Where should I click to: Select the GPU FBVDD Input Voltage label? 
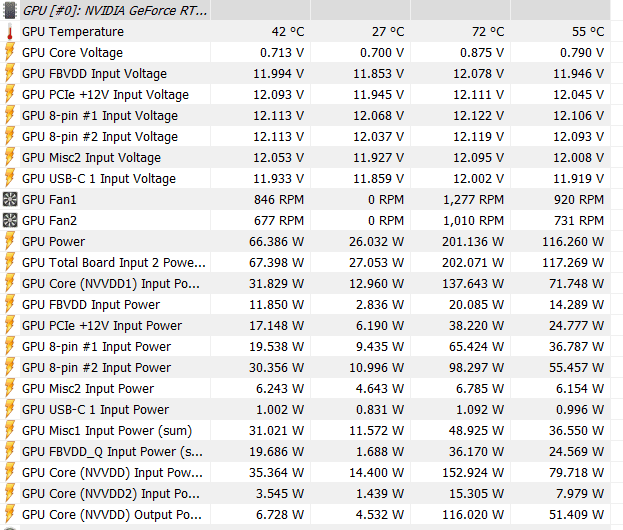95,74
